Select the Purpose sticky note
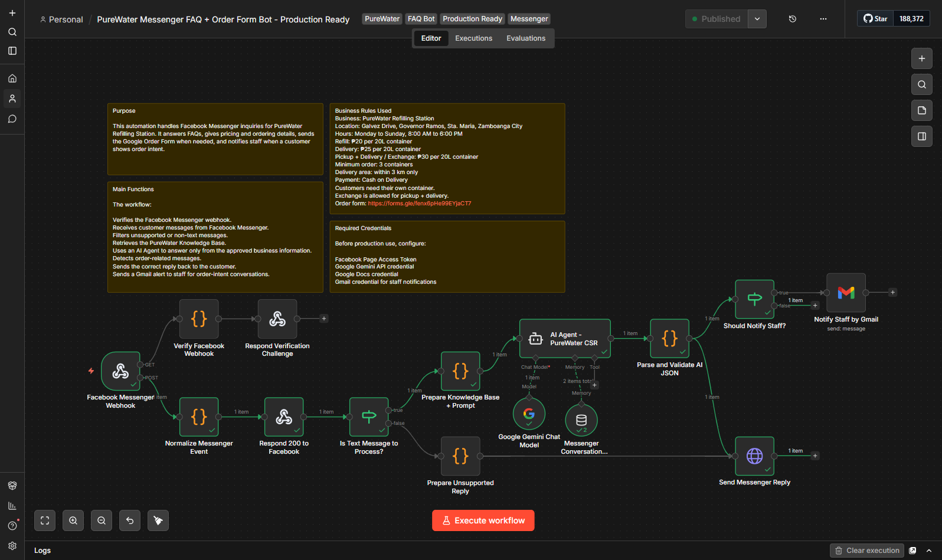The height and width of the screenshot is (560, 942). coord(215,139)
